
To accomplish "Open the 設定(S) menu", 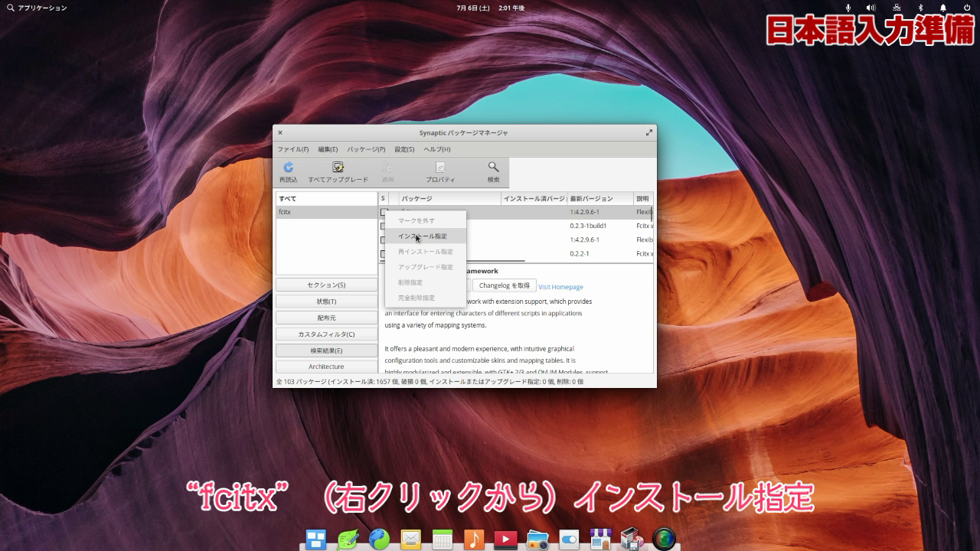I will [x=404, y=149].
